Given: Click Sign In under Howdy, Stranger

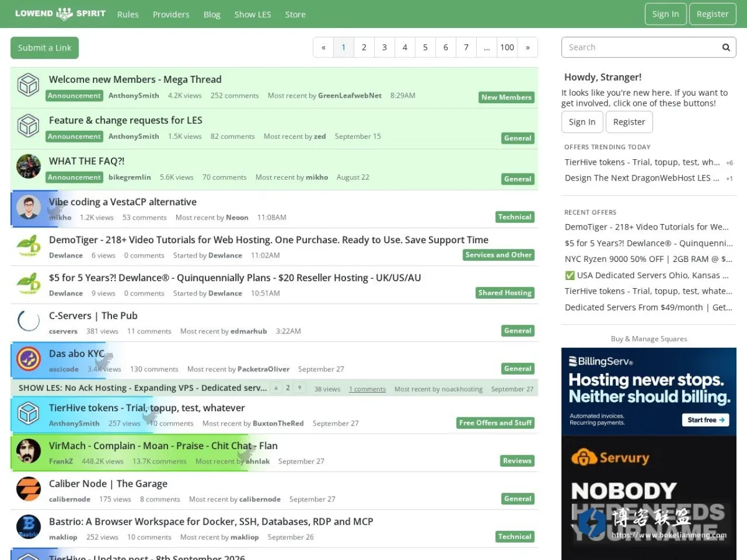Looking at the screenshot, I should (582, 122).
